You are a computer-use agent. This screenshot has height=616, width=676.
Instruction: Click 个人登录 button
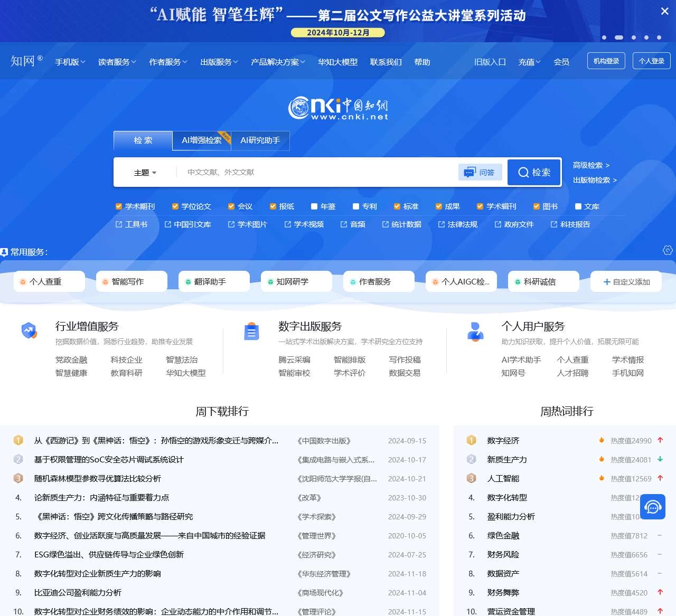pyautogui.click(x=652, y=61)
